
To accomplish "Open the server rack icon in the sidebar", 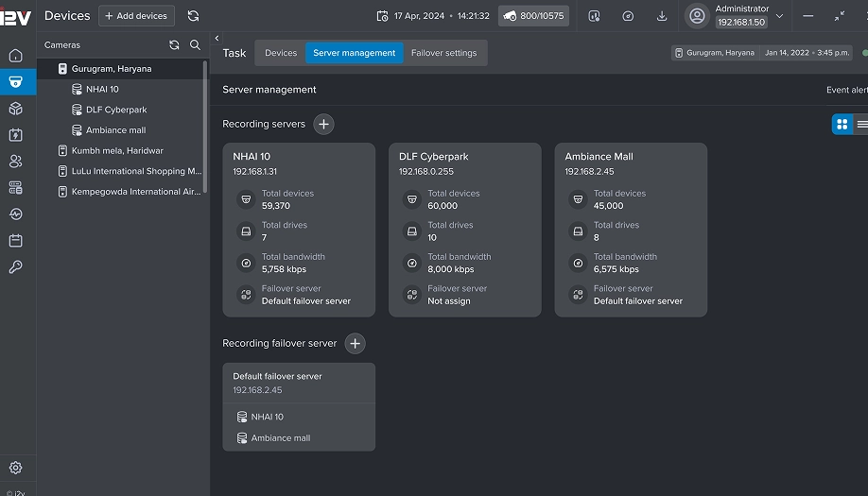I will 15,188.
